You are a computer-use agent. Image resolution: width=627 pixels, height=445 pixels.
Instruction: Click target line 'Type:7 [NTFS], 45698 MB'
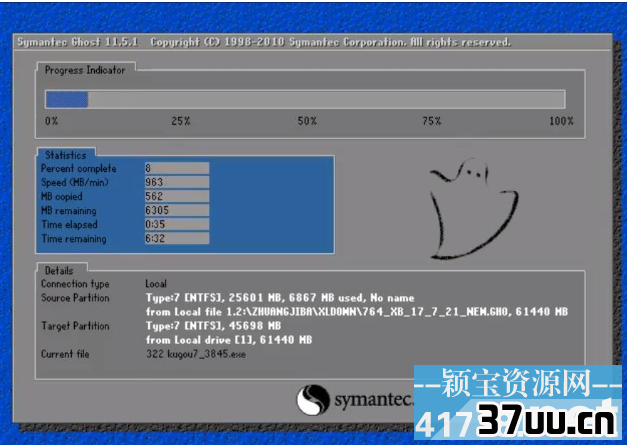(x=213, y=326)
